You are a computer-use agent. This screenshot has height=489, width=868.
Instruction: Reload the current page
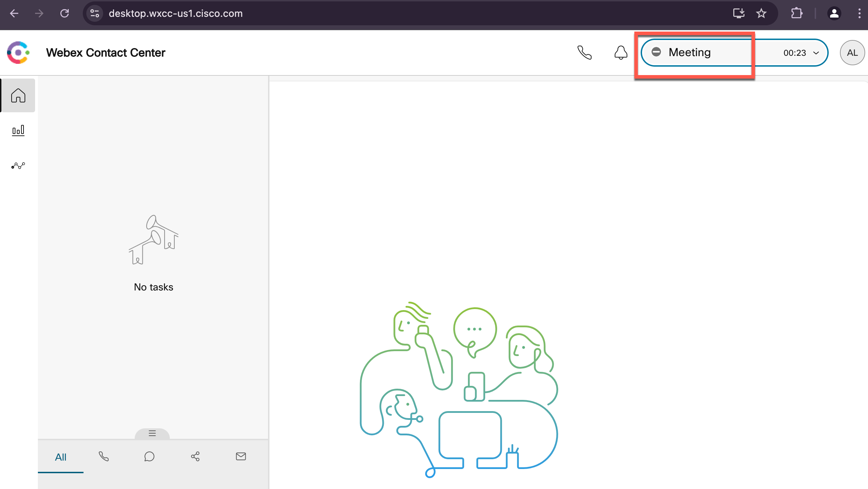click(65, 13)
